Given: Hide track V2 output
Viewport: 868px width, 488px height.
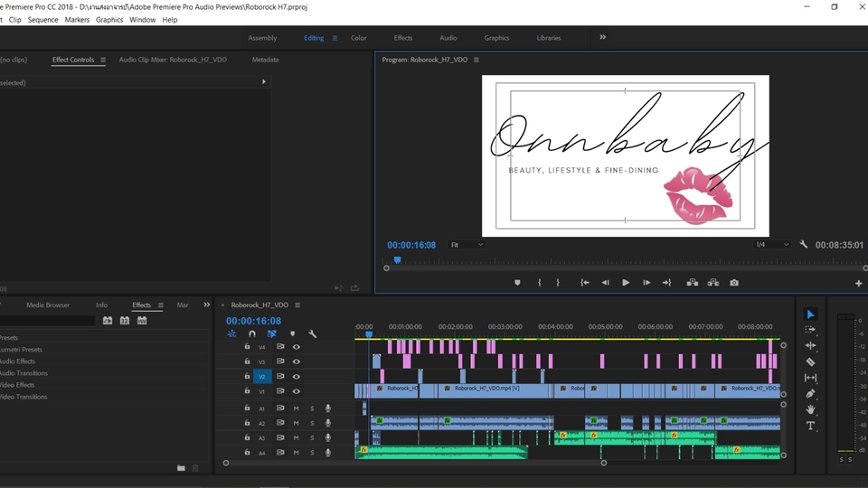Looking at the screenshot, I should pos(297,376).
